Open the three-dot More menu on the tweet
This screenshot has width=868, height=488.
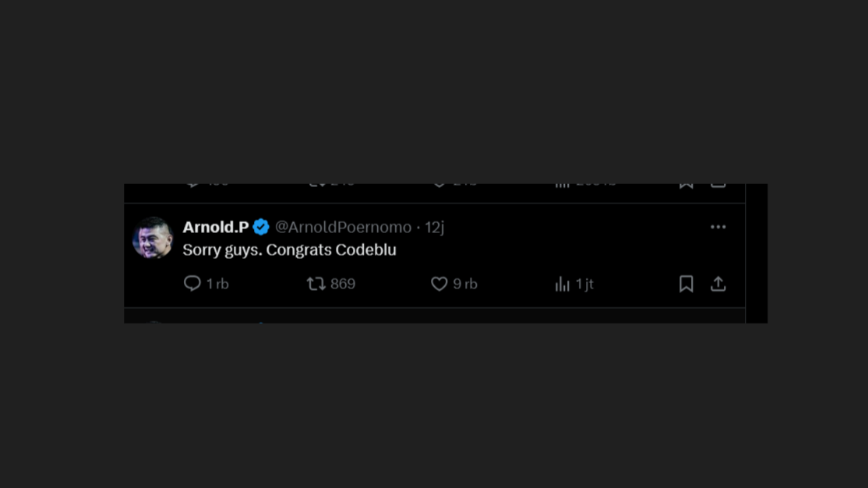[718, 227]
